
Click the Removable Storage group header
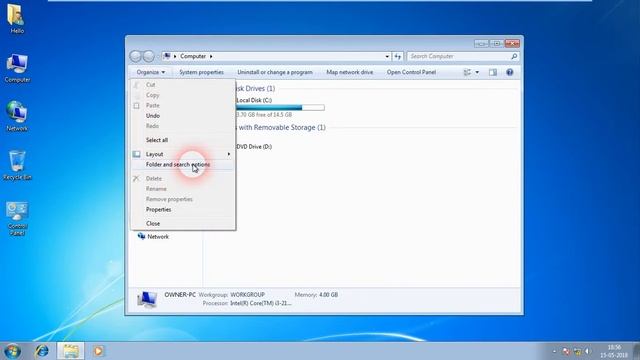pyautogui.click(x=281, y=128)
